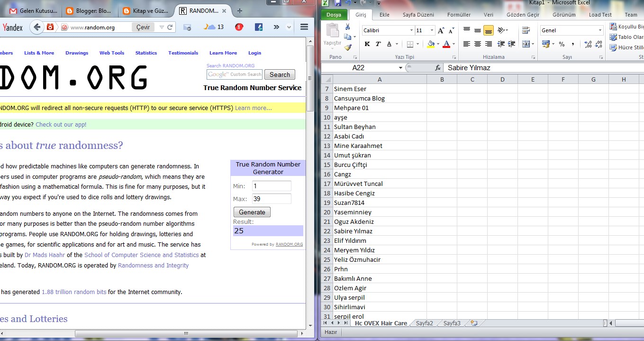Expand the Yazı Tipi dialog launcher
The image size is (644, 341).
coord(455,57)
